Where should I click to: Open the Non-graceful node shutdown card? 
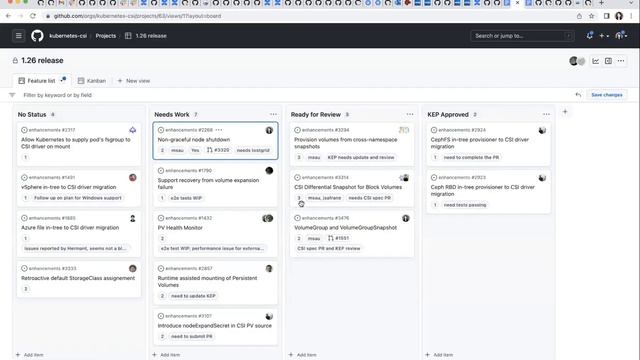point(194,140)
